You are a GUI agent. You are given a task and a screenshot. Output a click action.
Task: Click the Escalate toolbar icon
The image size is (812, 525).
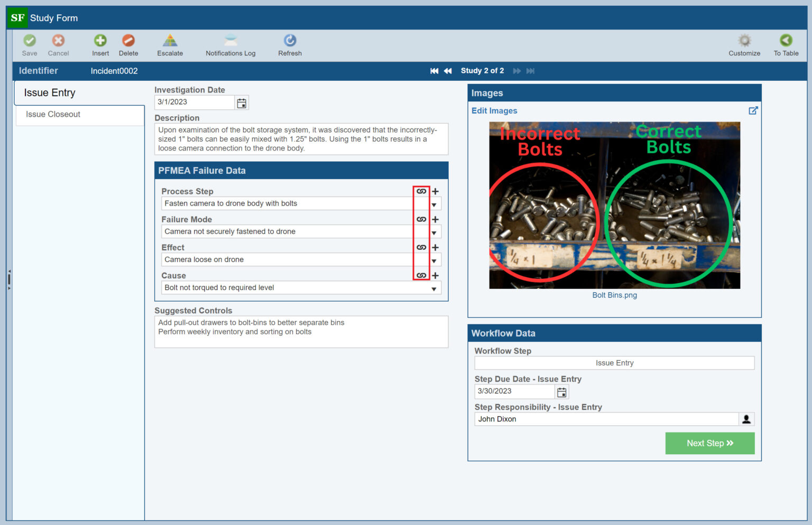coord(170,41)
